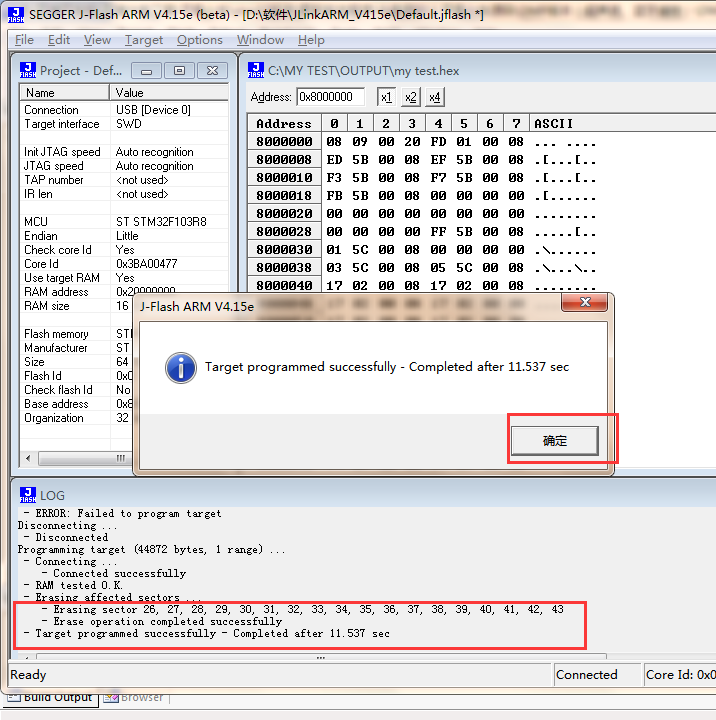Select the Connection row in Project panel
Viewport: 716px width, 720px height.
tap(124, 110)
